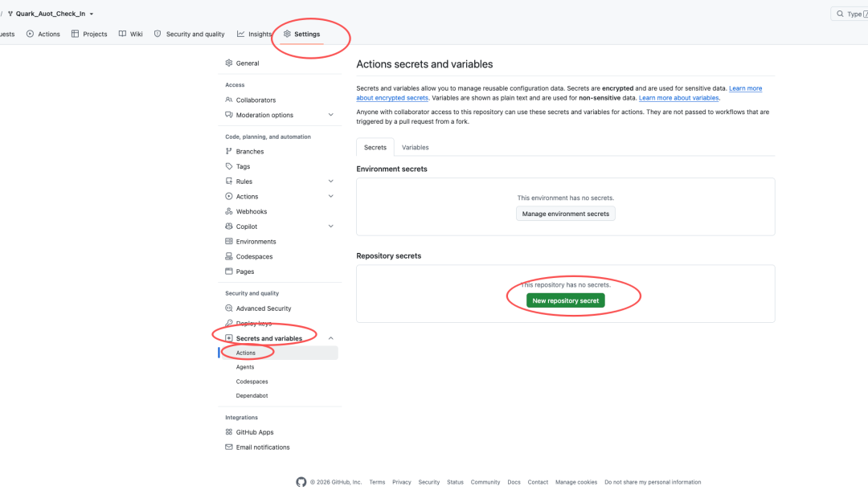The height and width of the screenshot is (490, 868).
Task: Open the Settings tab in repository nav
Action: (301, 34)
